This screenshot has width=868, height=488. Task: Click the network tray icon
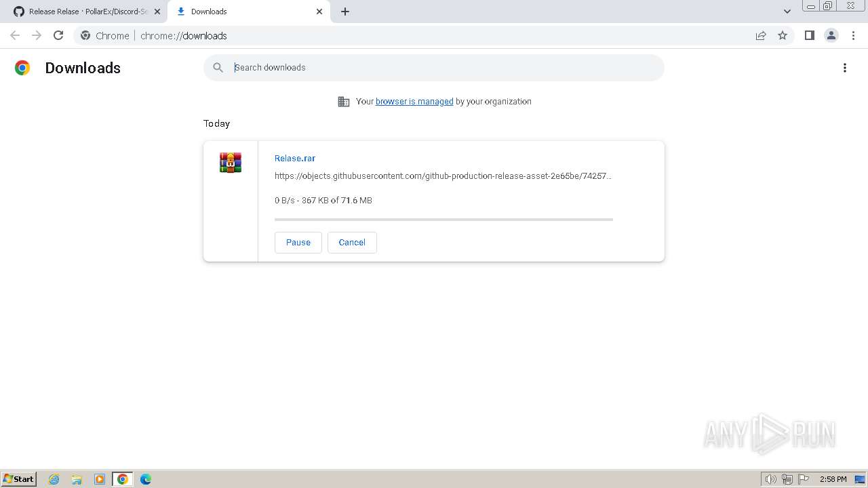[x=787, y=479]
